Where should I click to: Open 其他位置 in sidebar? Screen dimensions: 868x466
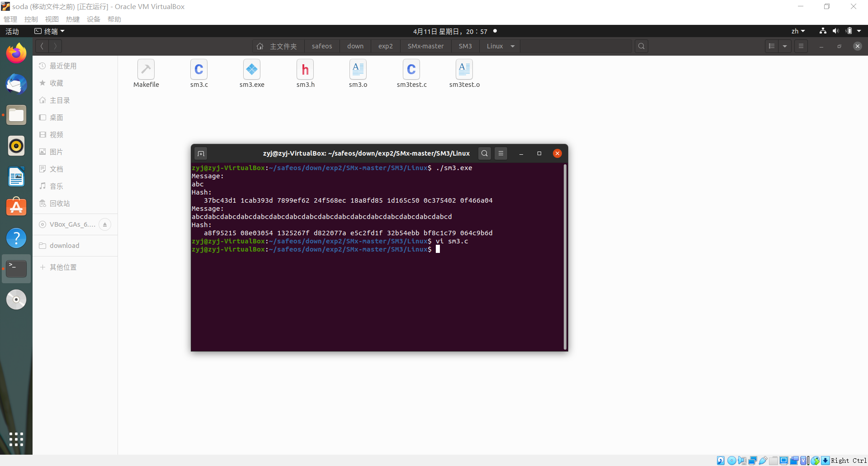point(75,267)
